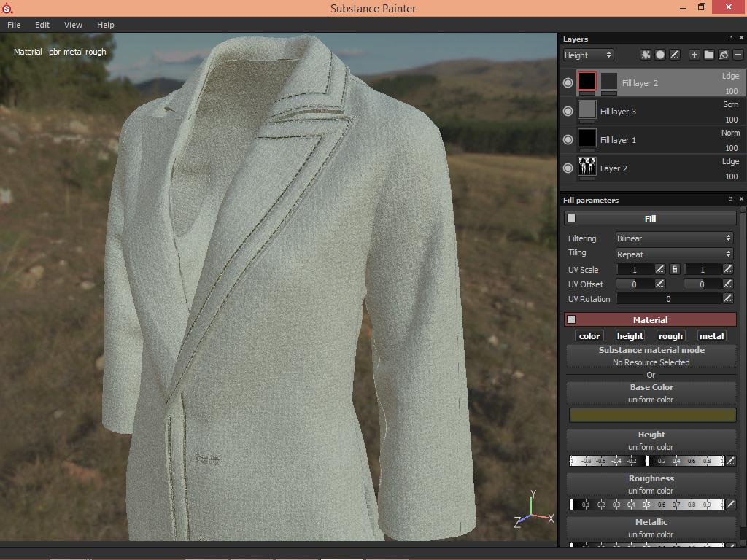
Task: Open the Filtering Bilinear dropdown
Action: pyautogui.click(x=673, y=238)
